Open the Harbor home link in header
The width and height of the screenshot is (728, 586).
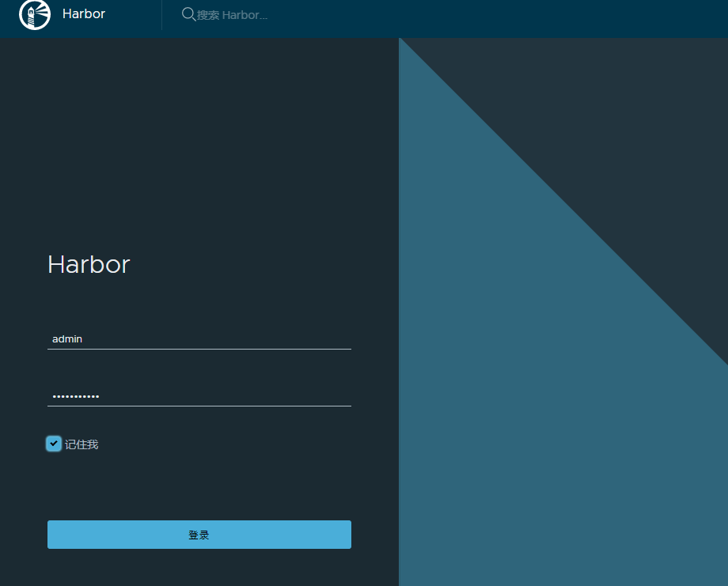click(x=83, y=14)
